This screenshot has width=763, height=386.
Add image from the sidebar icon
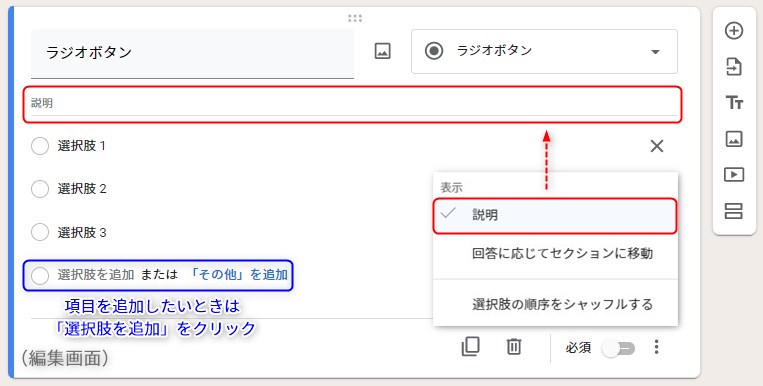click(x=734, y=139)
